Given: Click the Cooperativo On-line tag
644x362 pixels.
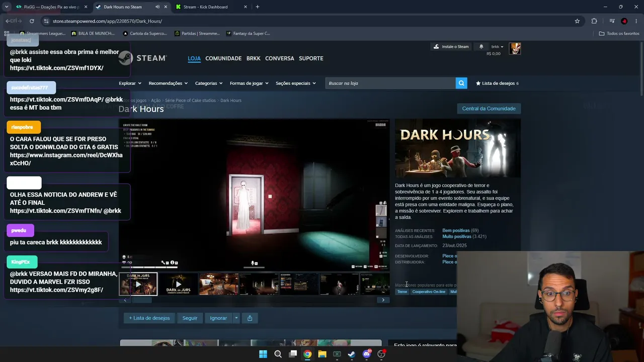Looking at the screenshot, I should pyautogui.click(x=429, y=292).
